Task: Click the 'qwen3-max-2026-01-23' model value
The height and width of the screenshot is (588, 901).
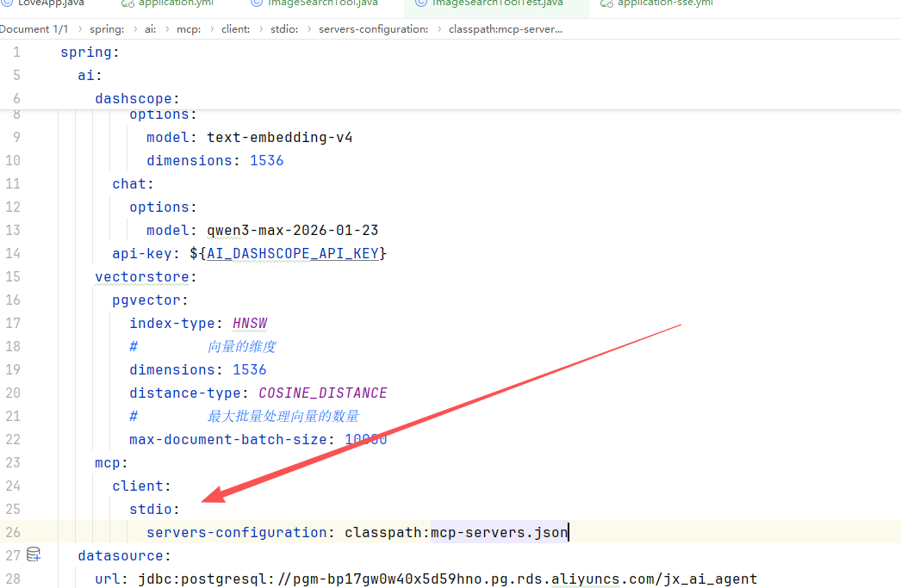Action: click(293, 230)
